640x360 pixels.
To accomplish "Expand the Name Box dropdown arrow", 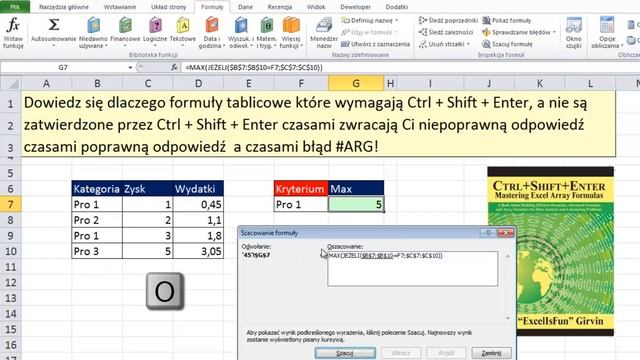I will (130, 67).
